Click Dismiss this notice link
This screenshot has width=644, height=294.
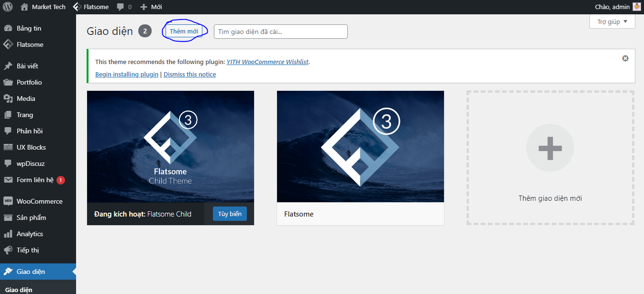tap(189, 74)
